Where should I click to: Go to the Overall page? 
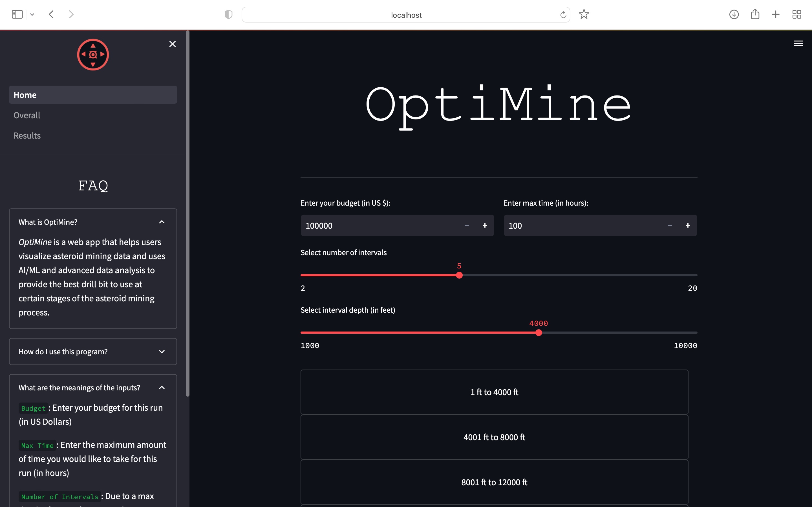pos(27,115)
